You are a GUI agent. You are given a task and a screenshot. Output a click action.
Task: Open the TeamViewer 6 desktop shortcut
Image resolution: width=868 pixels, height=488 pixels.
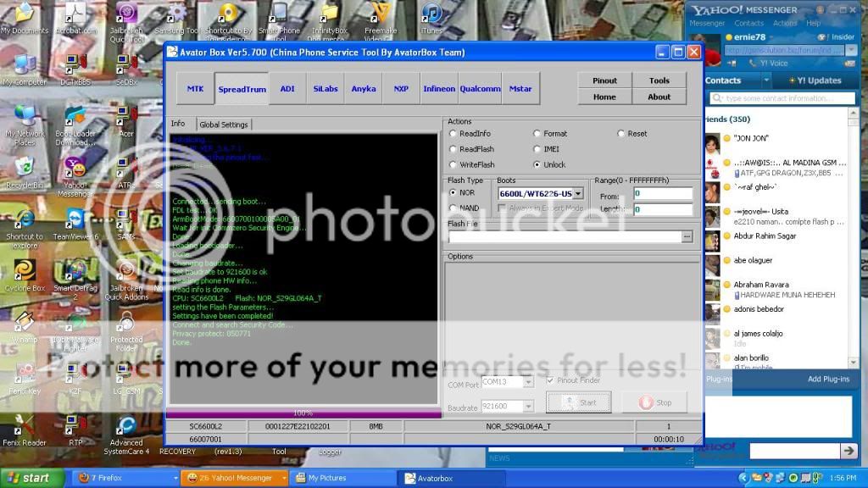tap(75, 219)
